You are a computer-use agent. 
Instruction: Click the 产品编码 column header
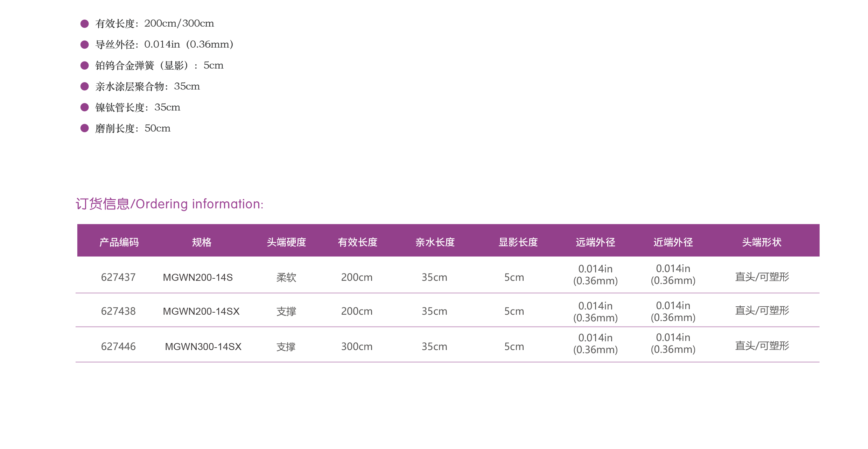pyautogui.click(x=119, y=242)
